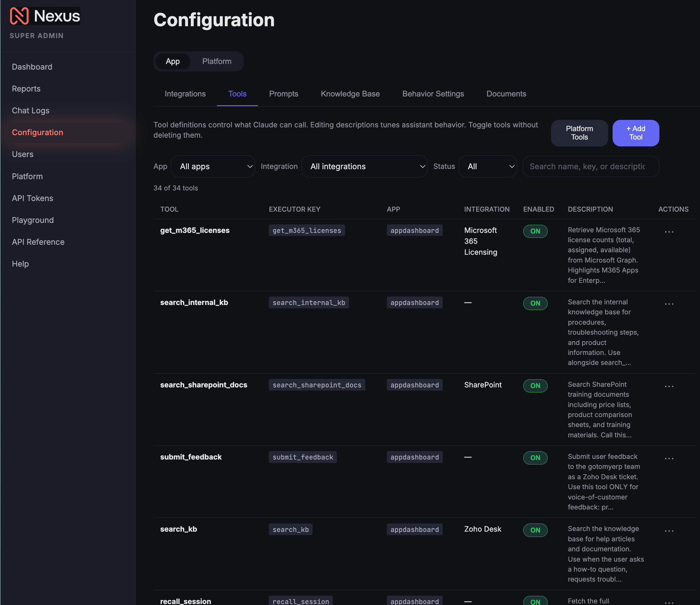
Task: Open the All integrations dropdown
Action: (364, 166)
